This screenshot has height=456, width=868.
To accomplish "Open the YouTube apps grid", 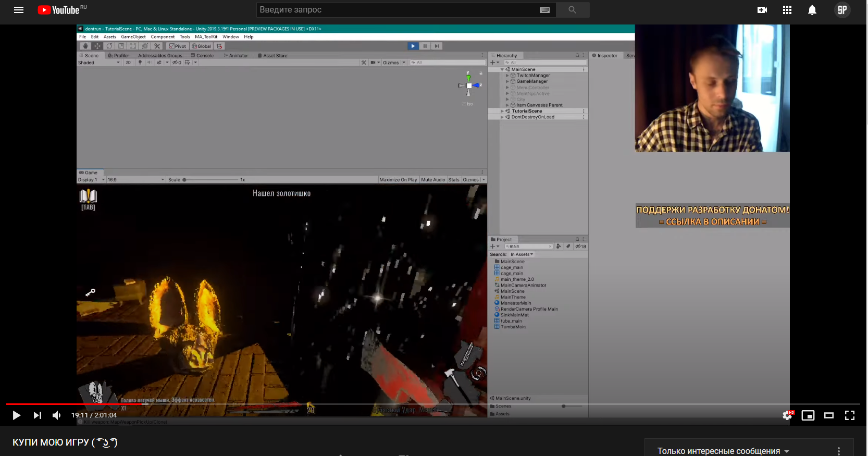I will [787, 10].
